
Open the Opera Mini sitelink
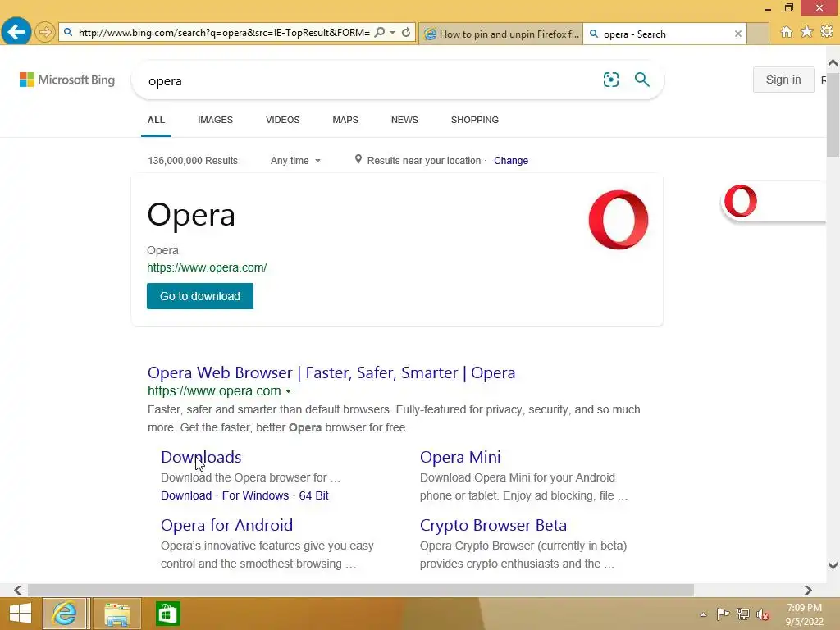tap(460, 457)
